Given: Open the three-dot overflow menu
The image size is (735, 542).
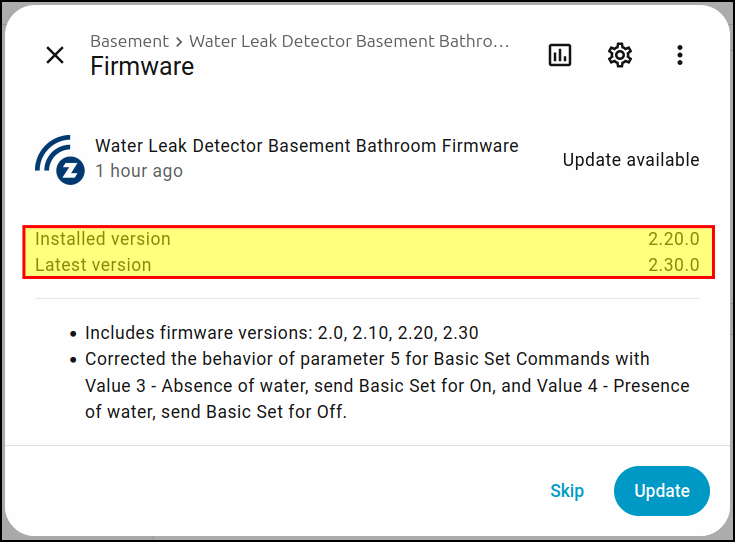Looking at the screenshot, I should tap(680, 55).
